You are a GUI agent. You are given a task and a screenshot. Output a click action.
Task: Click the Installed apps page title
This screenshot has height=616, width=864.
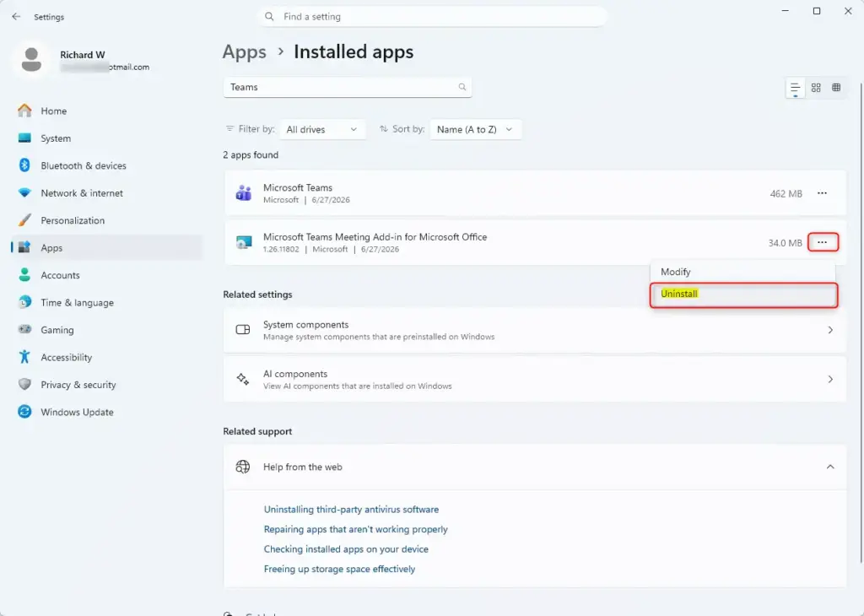(354, 51)
